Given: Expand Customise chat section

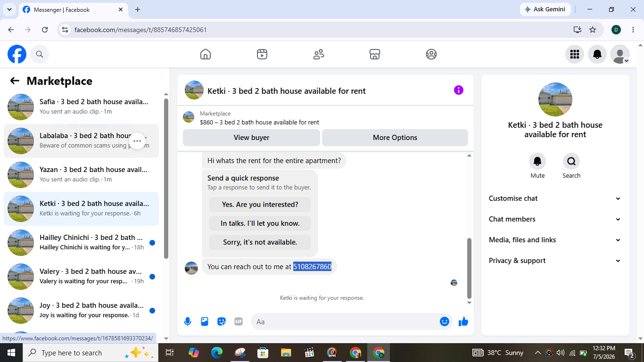Looking at the screenshot, I should click(x=555, y=198).
